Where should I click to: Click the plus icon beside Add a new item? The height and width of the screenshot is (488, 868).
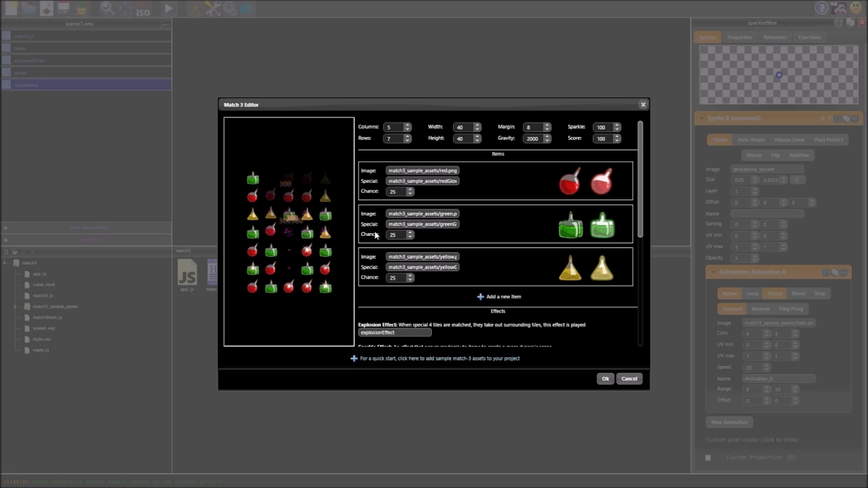[480, 296]
